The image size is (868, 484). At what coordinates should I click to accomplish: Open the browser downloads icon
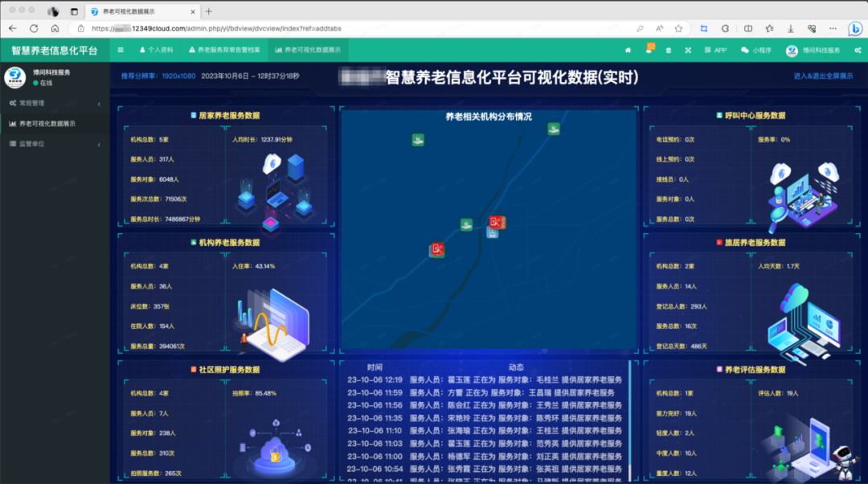pos(791,28)
